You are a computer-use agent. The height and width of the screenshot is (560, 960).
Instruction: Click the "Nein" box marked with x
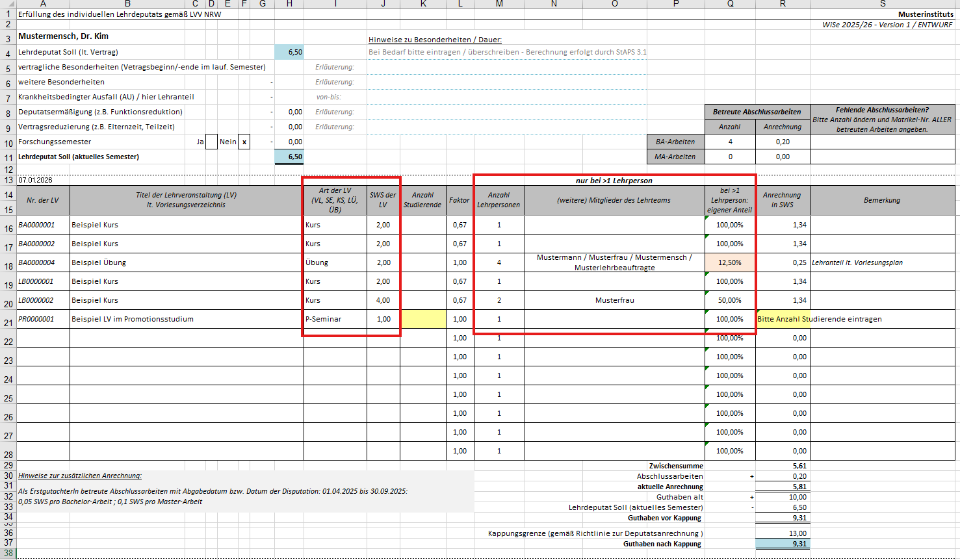coord(244,142)
